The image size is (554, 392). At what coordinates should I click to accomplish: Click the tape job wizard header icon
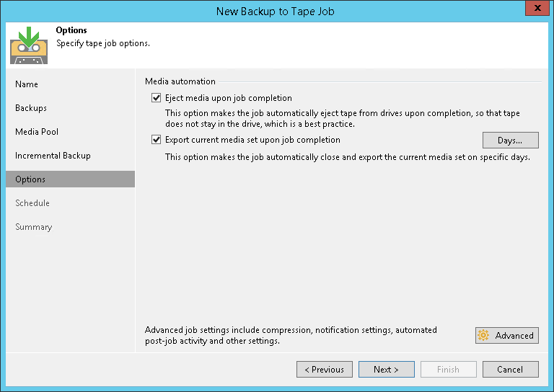[28, 45]
